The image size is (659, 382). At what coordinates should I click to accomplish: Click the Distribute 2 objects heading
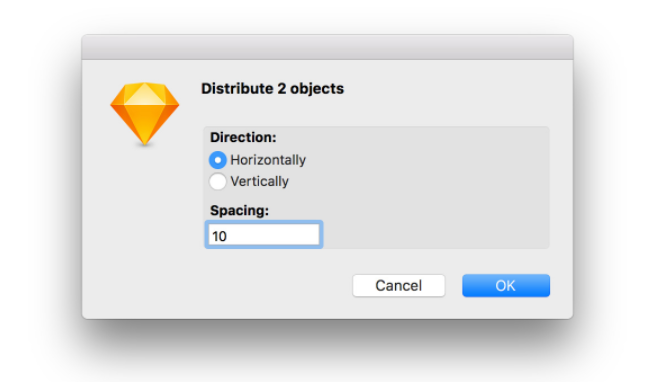click(x=272, y=89)
